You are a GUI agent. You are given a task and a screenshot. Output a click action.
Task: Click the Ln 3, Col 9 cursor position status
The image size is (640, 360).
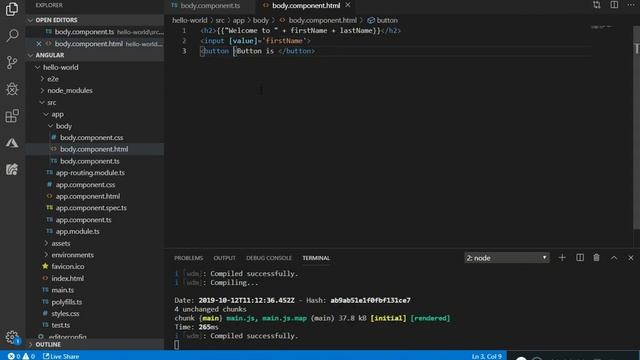tap(487, 356)
